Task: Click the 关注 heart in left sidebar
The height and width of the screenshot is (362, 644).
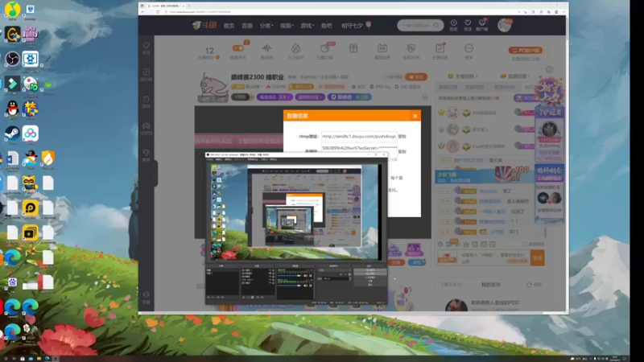Action: [147, 46]
